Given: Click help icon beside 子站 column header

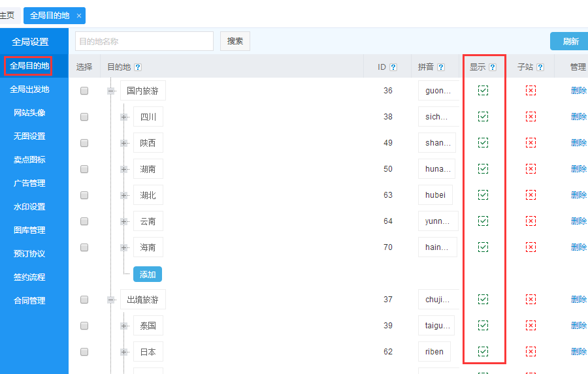Looking at the screenshot, I should point(540,67).
